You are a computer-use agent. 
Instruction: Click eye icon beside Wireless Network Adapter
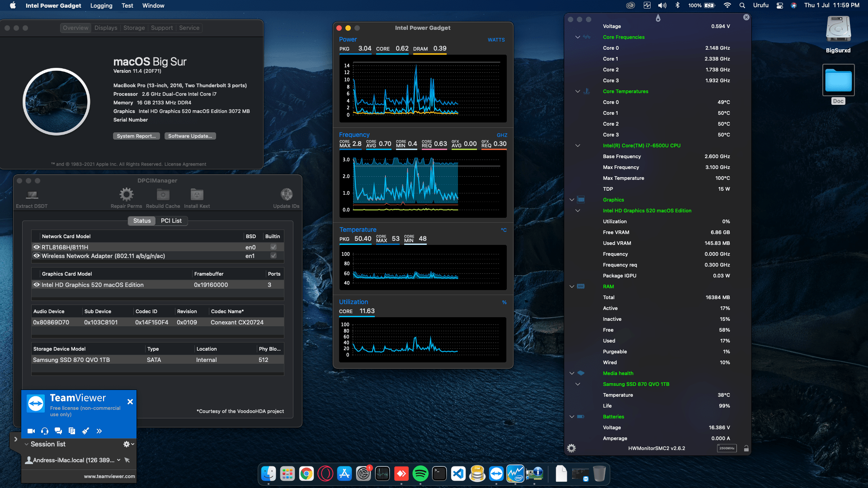tap(37, 256)
